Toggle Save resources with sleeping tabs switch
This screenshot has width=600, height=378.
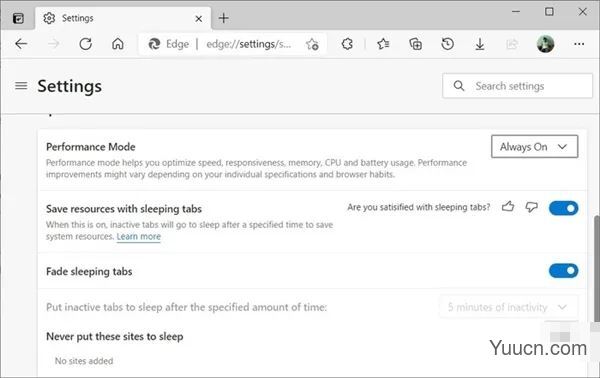click(563, 208)
